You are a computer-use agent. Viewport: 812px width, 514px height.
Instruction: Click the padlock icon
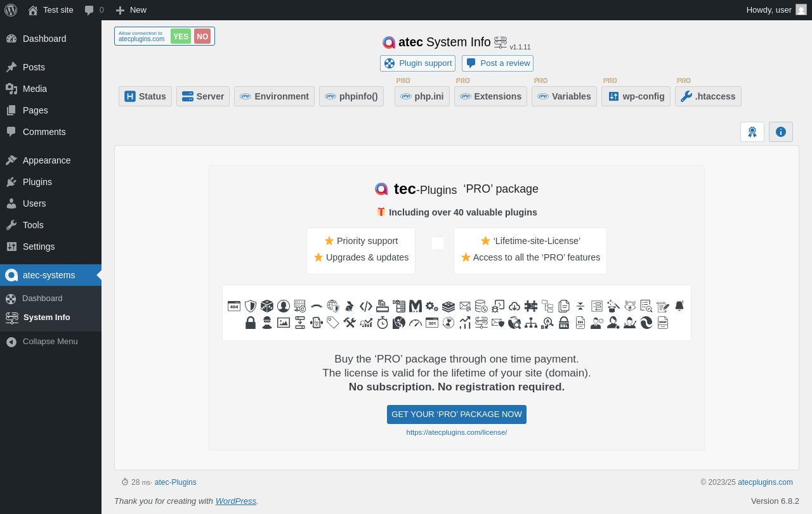coord(251,323)
